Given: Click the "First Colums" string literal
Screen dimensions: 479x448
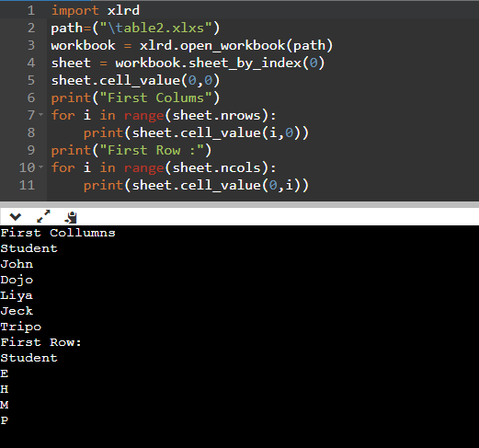Looking at the screenshot, I should coord(156,98).
